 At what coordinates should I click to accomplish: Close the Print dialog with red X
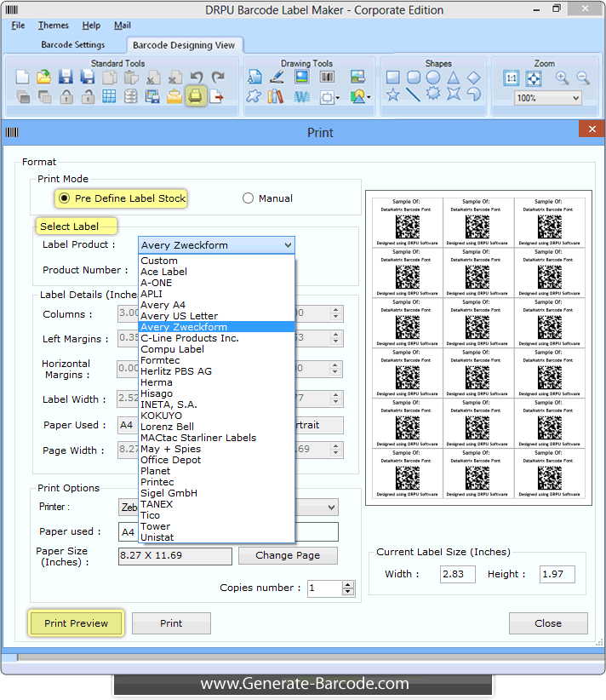pos(592,129)
